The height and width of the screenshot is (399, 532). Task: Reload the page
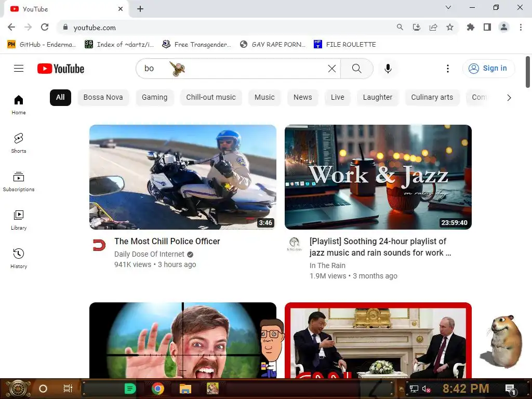[x=45, y=27]
